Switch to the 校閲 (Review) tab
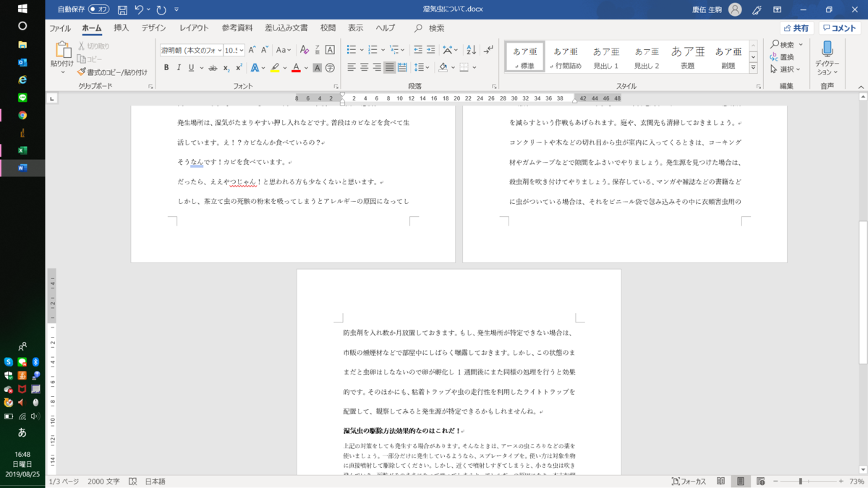Screen dimensions: 868x488 328,28
